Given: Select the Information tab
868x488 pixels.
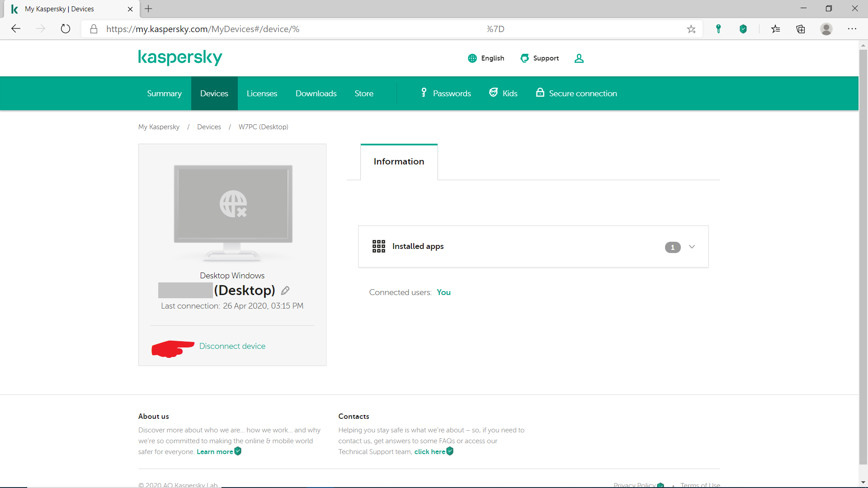Looking at the screenshot, I should (399, 162).
